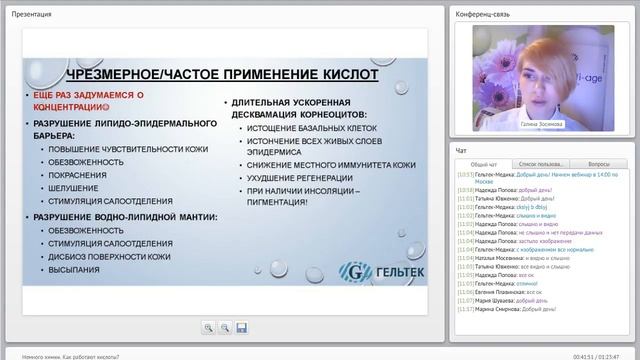Select the red bullet about концентрации
This screenshot has height=360, width=640.
(x=89, y=101)
